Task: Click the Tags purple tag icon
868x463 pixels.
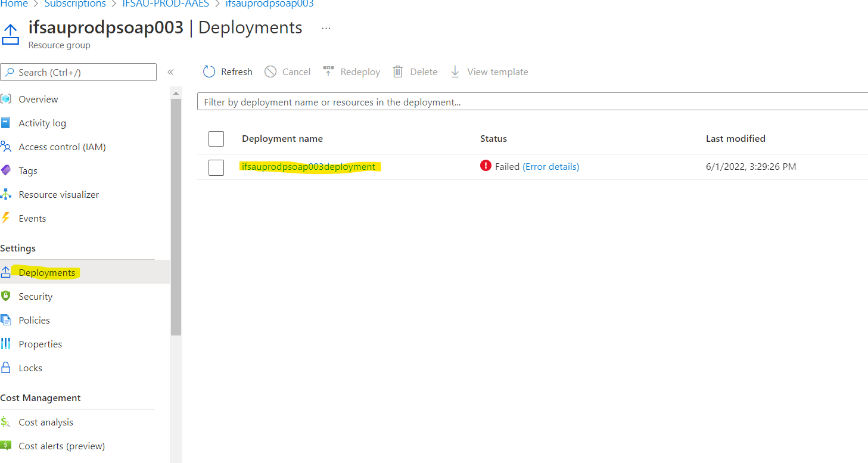Action: click(6, 170)
